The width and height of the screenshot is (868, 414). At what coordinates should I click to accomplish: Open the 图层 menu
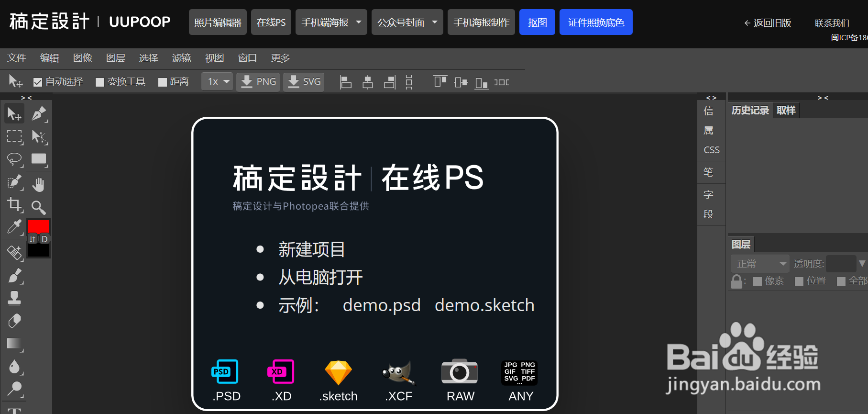click(116, 58)
